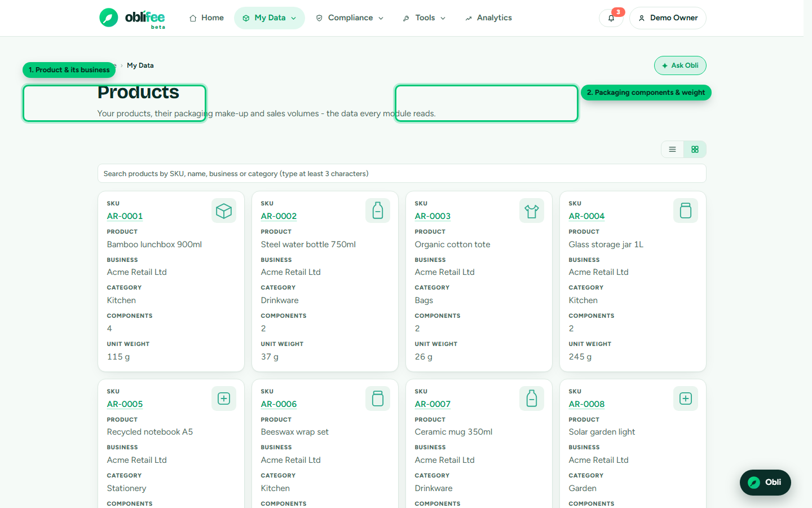Select the product name Bamboo lunchbox 900ml
The height and width of the screenshot is (508, 812).
(155, 244)
